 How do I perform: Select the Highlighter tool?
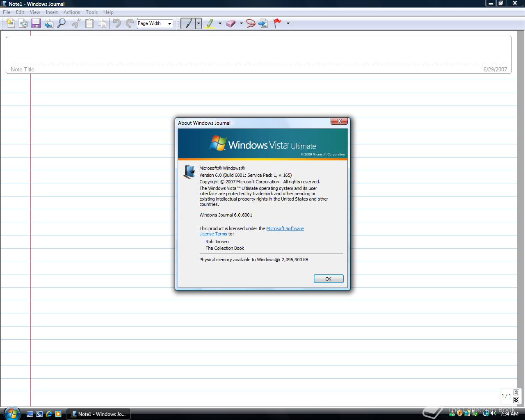(210, 23)
